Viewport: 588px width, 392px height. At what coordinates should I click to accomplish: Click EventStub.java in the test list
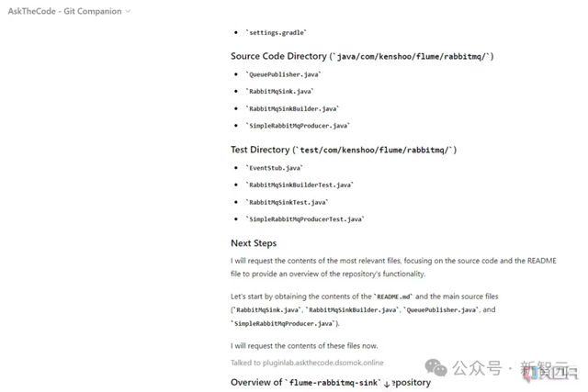pyautogui.click(x=275, y=168)
